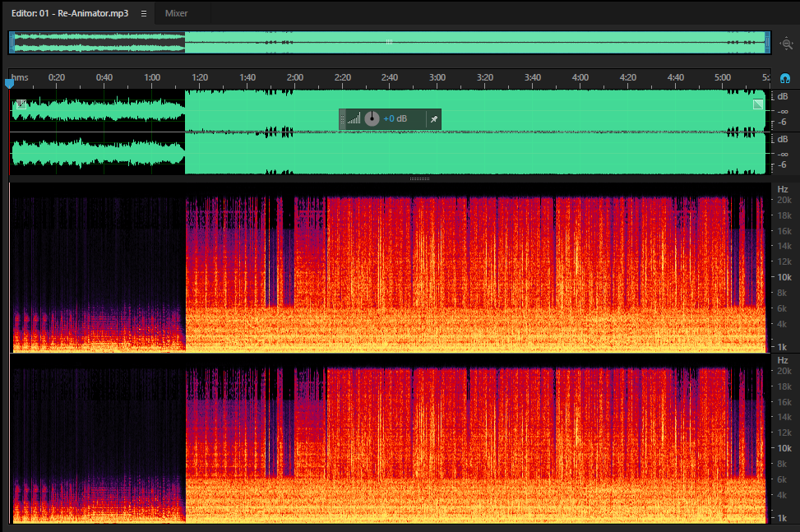Click the center grip of the overview navigator
Screen dimensions: 800x532
coord(389,42)
